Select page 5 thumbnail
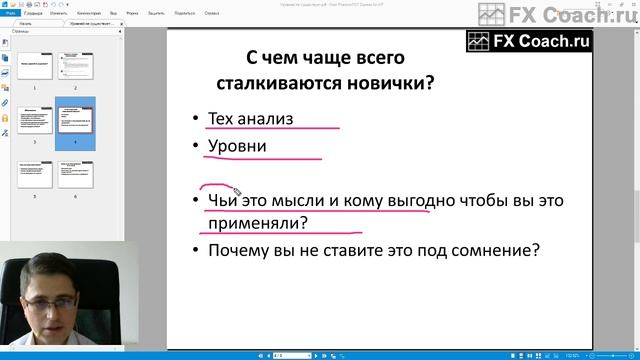 click(35, 175)
